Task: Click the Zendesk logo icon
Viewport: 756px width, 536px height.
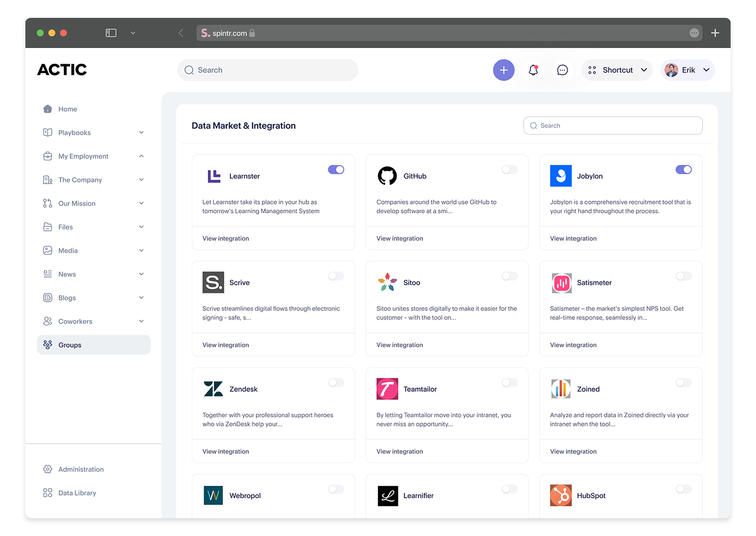Action: click(213, 389)
